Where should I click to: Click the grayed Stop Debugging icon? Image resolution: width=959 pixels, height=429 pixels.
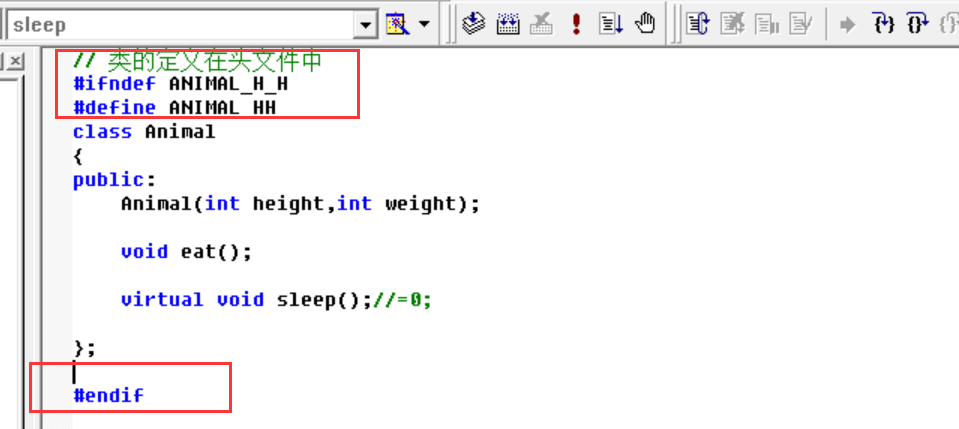click(732, 24)
